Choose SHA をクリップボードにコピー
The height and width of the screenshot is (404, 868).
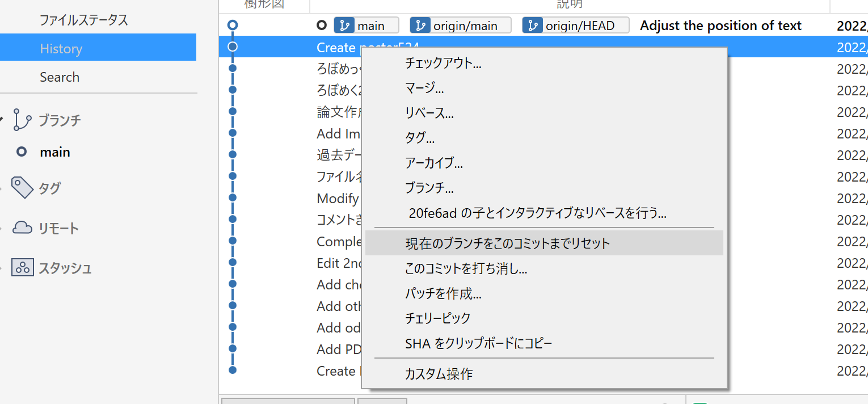pyautogui.click(x=545, y=343)
